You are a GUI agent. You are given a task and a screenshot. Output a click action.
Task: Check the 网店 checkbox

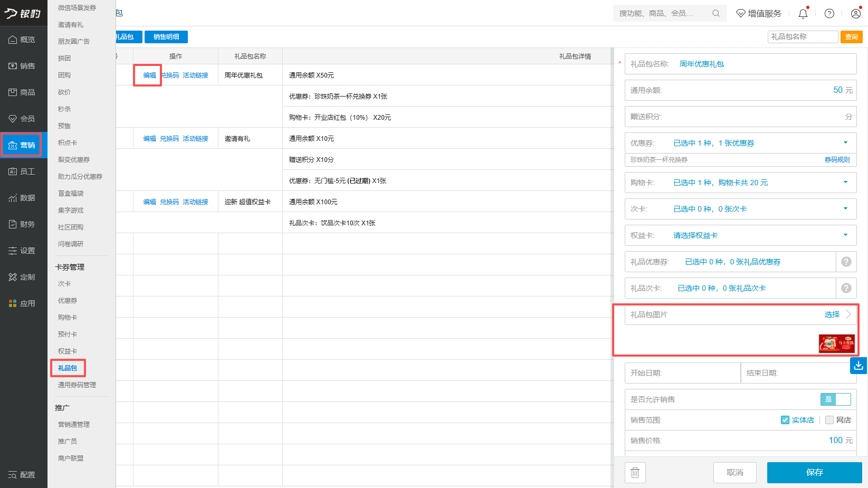(829, 420)
